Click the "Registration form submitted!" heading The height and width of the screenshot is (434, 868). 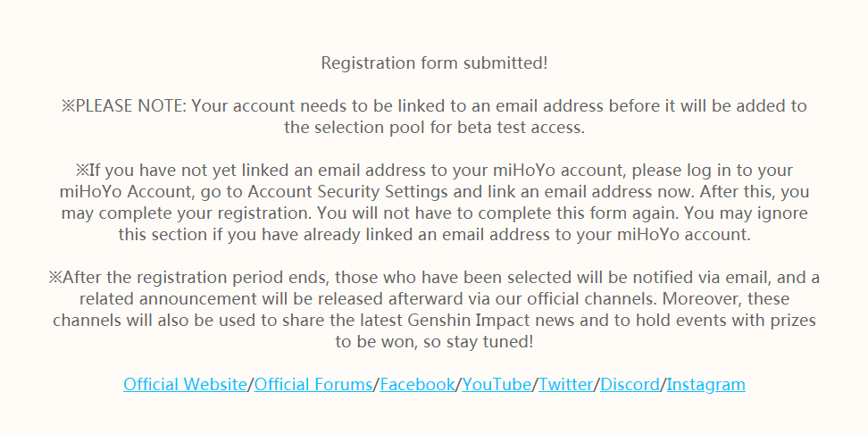[x=434, y=63]
